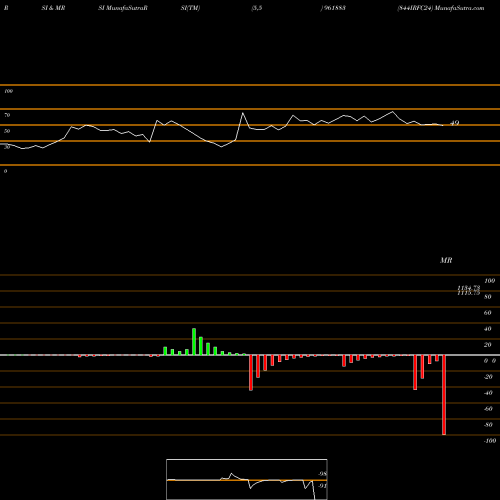Viewport: 500px width, 500px height.
Task: Click the histogram axis label '-60'
Action: 488,409
